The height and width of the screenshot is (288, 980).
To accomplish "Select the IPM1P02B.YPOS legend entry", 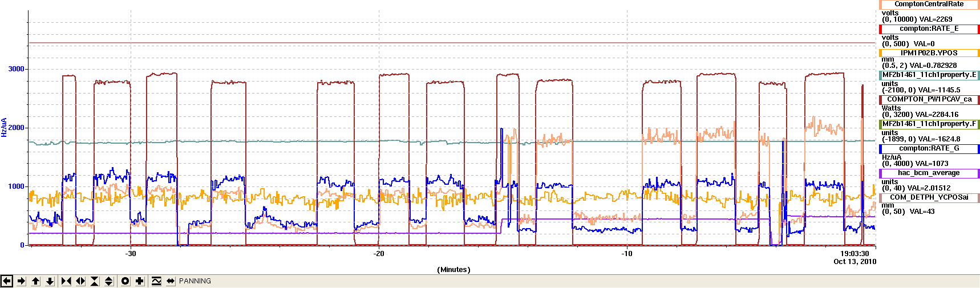I will click(x=929, y=53).
